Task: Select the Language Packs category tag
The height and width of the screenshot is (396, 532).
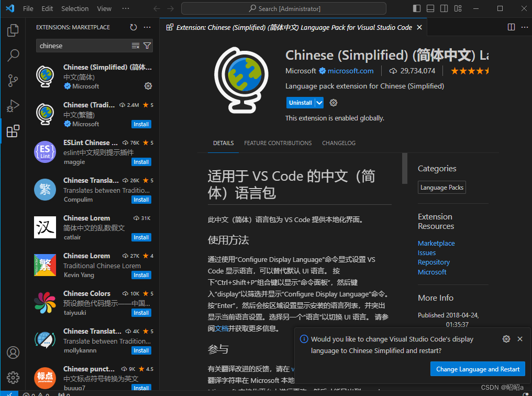Action: [442, 188]
